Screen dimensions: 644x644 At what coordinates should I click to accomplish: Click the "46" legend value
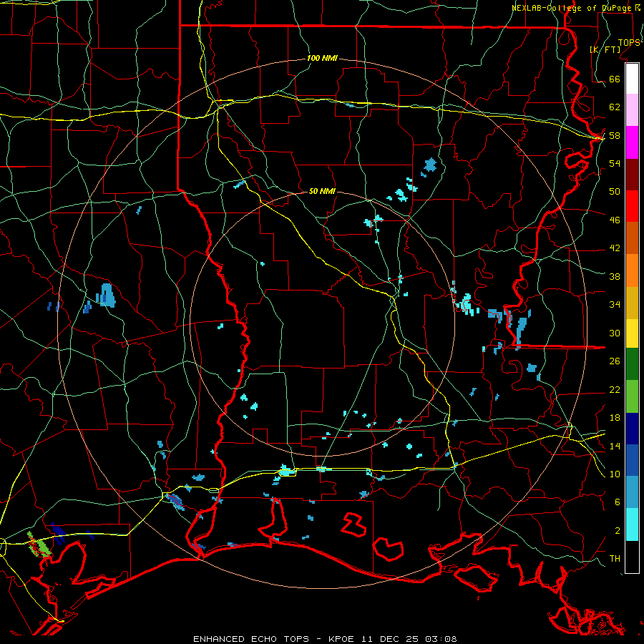(x=615, y=220)
